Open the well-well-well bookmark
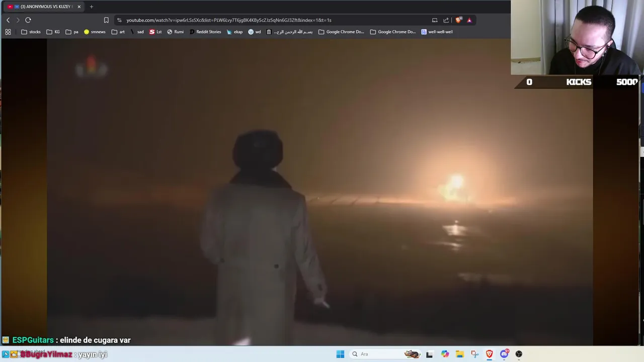The image size is (644, 362). pyautogui.click(x=437, y=32)
